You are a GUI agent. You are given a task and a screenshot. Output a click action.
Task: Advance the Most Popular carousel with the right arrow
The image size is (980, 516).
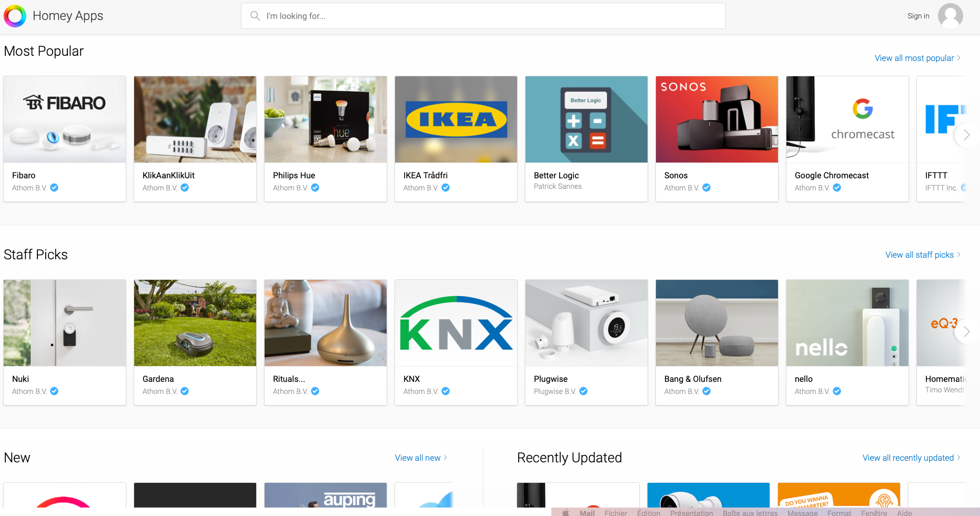(966, 135)
